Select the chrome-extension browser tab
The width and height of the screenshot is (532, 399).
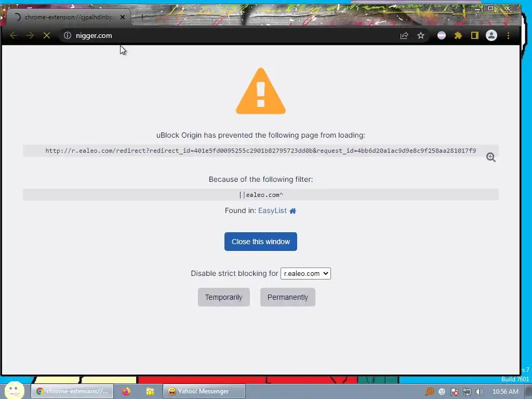pos(68,17)
